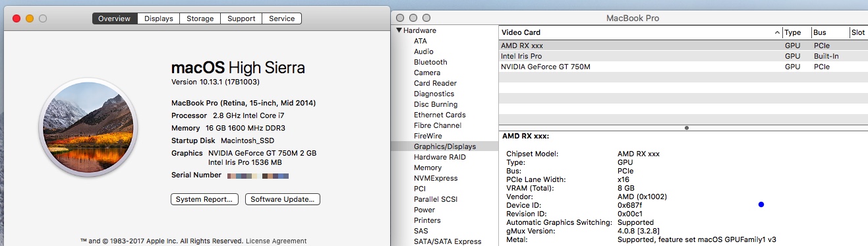This screenshot has width=868, height=246.
Task: Show NVMExpress information
Action: coord(436,178)
